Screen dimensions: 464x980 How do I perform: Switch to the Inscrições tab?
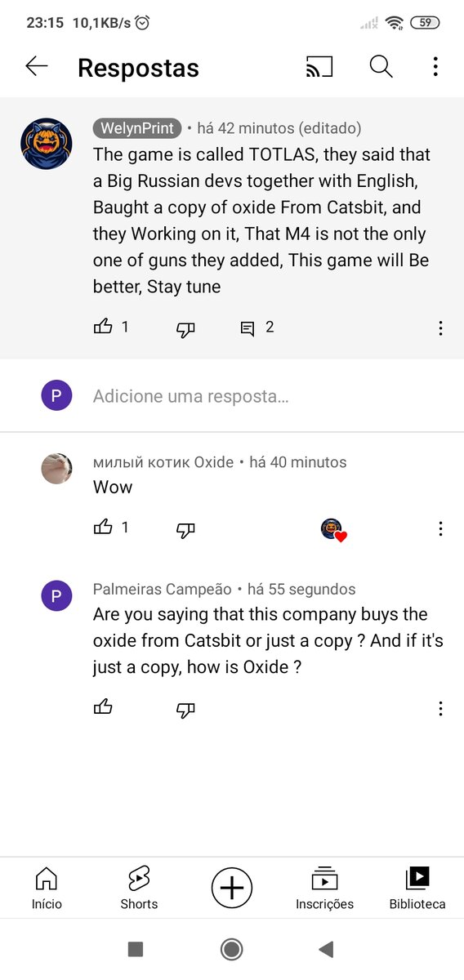[324, 888]
